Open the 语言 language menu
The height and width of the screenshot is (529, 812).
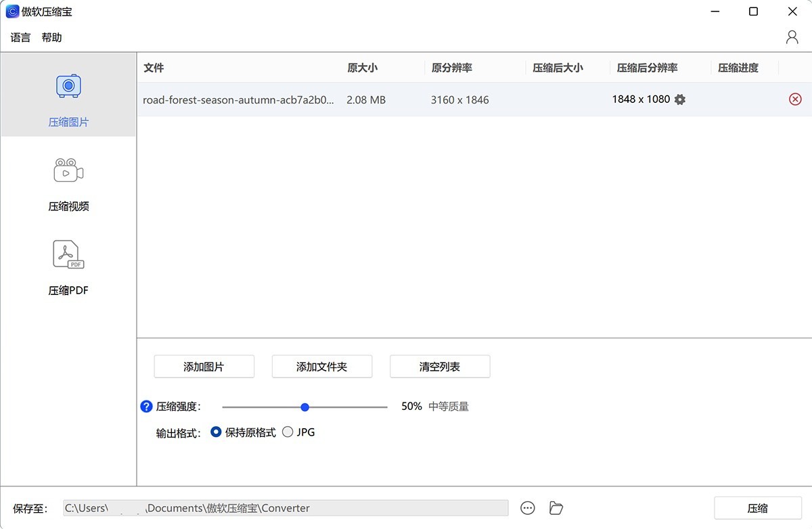click(20, 37)
